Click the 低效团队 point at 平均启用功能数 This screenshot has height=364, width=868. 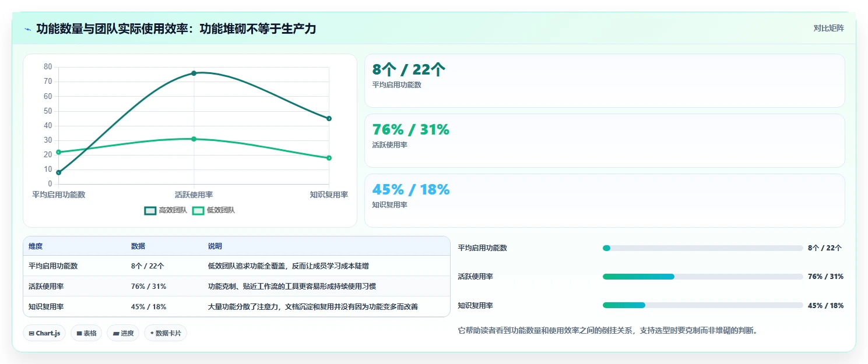58,152
